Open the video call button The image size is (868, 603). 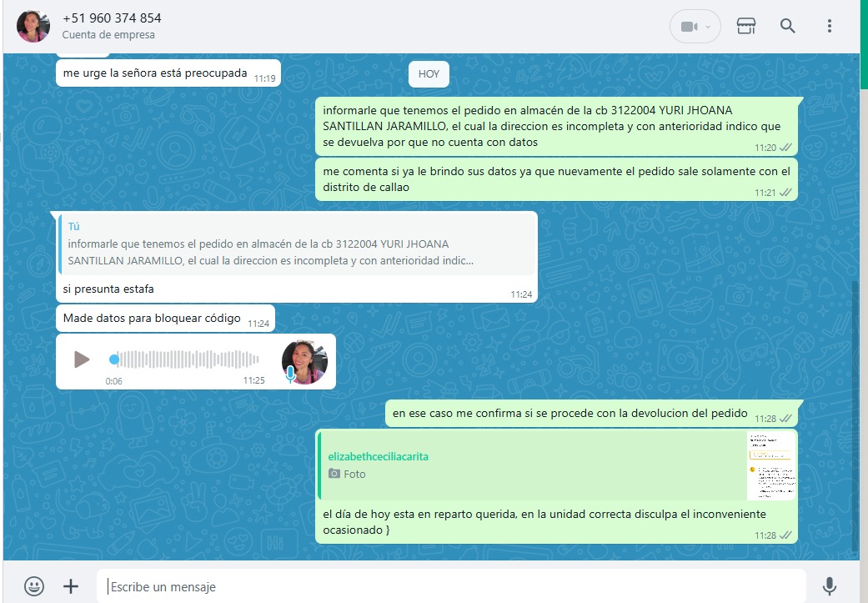688,27
